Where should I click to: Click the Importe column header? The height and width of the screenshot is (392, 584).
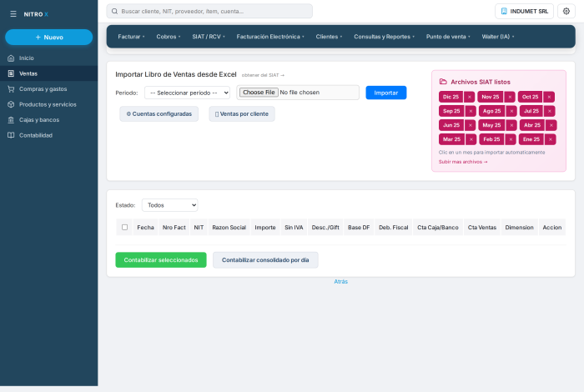click(265, 228)
